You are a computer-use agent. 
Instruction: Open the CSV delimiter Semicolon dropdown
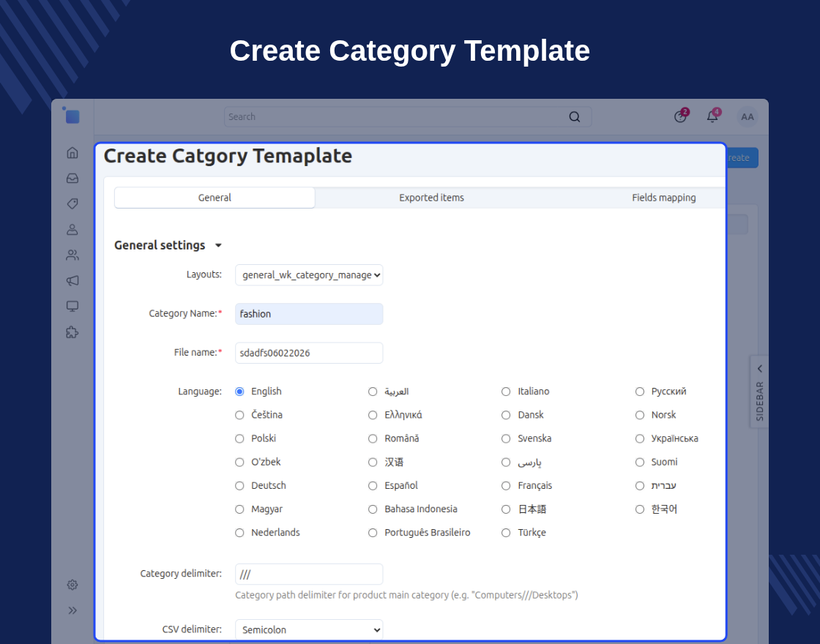[309, 629]
